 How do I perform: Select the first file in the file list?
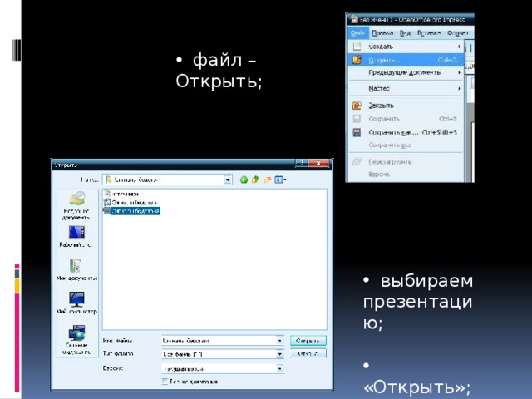[x=121, y=194]
